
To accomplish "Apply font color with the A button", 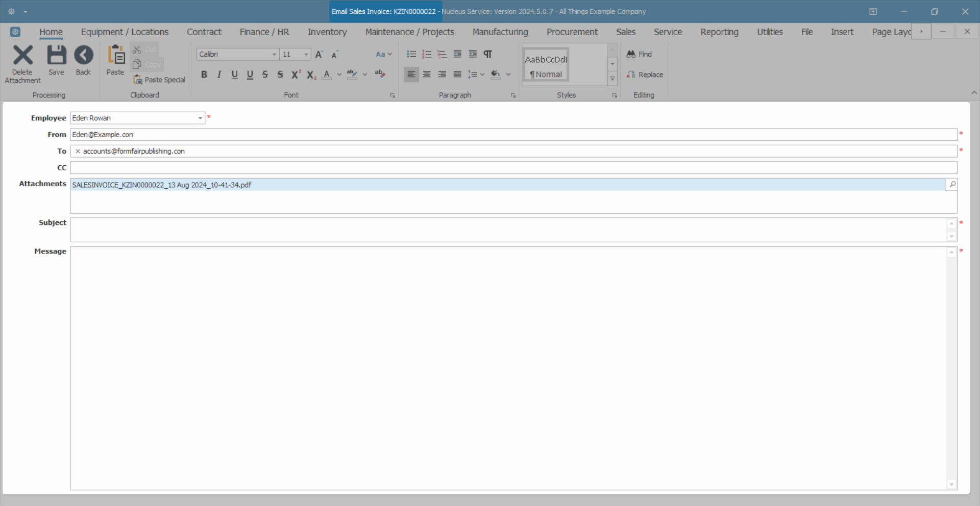I will (327, 74).
